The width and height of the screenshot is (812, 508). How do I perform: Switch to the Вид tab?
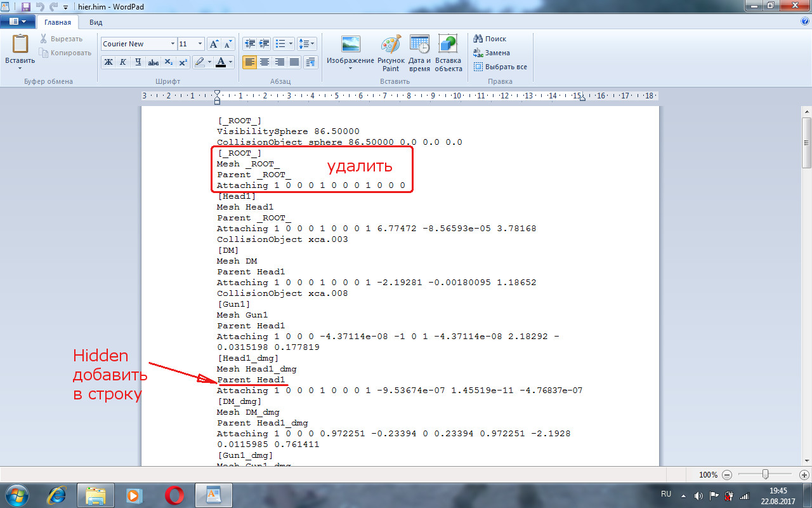96,22
